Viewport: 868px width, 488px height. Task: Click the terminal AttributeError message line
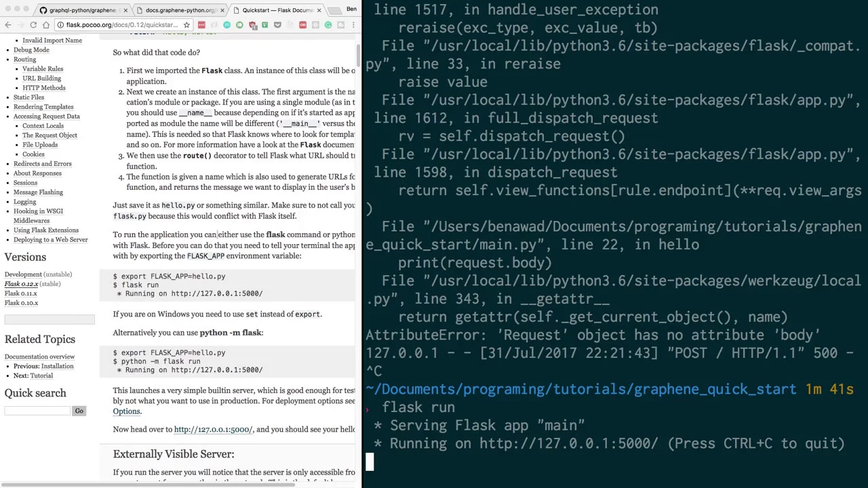point(593,335)
